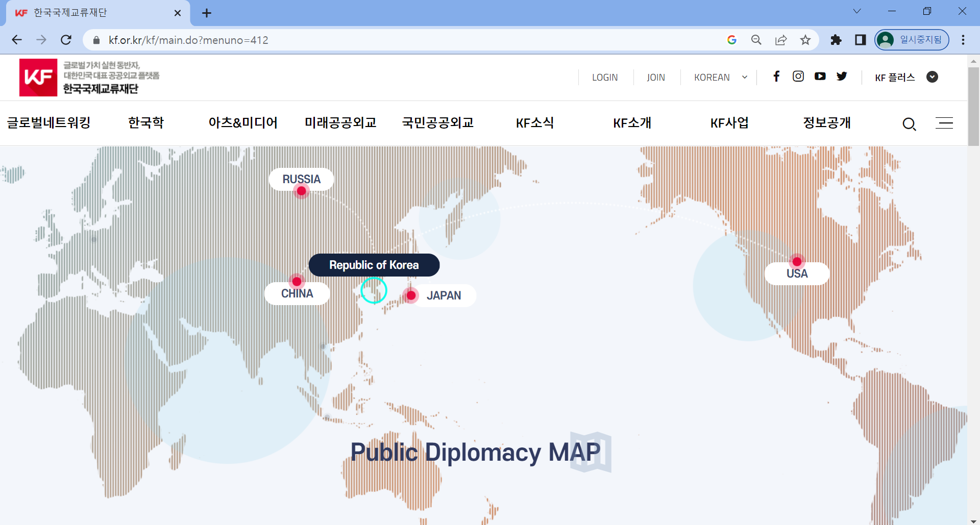Open the KF소식 menu

[x=535, y=123]
